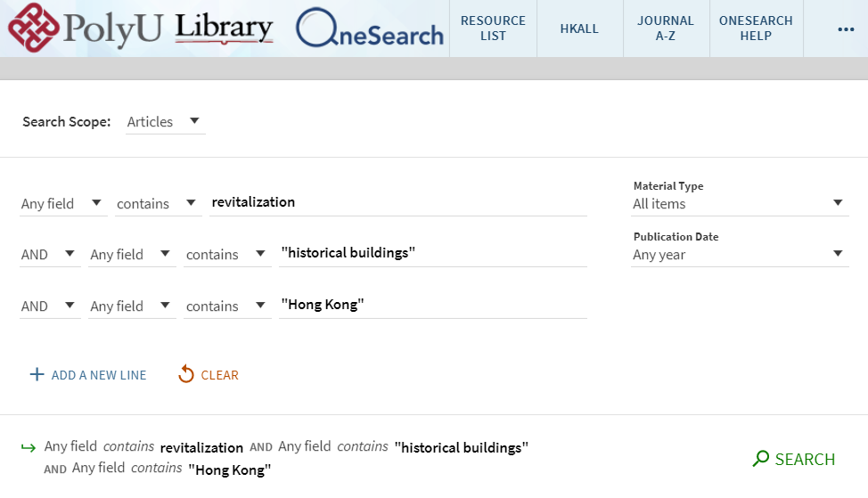Open third row contains dropdown
The width and height of the screenshot is (868, 498).
point(225,306)
